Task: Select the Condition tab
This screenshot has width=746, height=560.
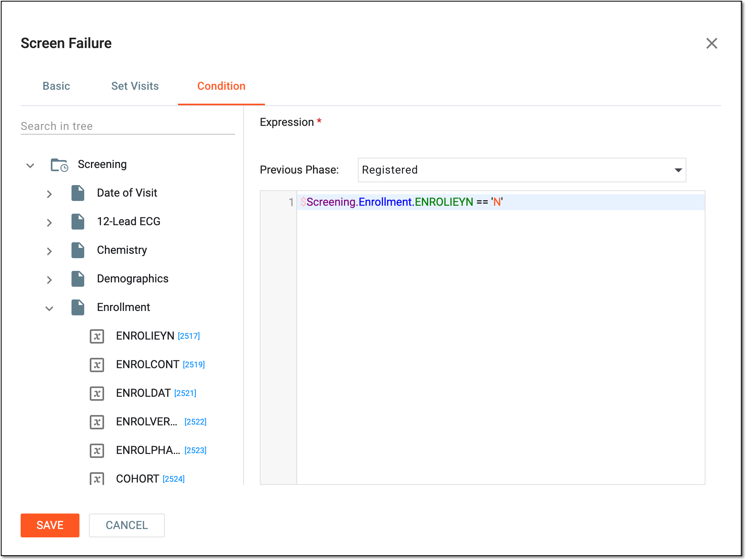Action: (x=221, y=86)
